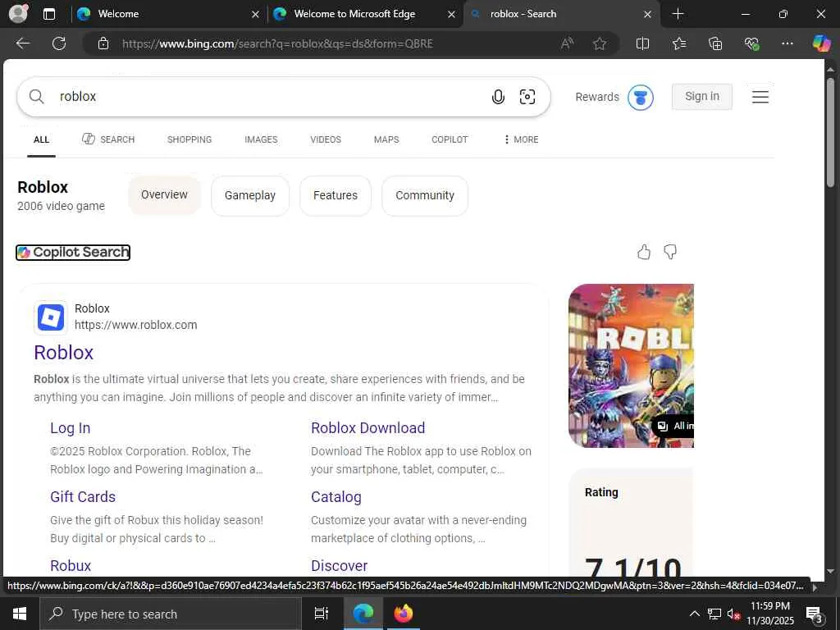Select the SHOPPING search tab
Image resolution: width=840 pixels, height=630 pixels.
pyautogui.click(x=189, y=139)
